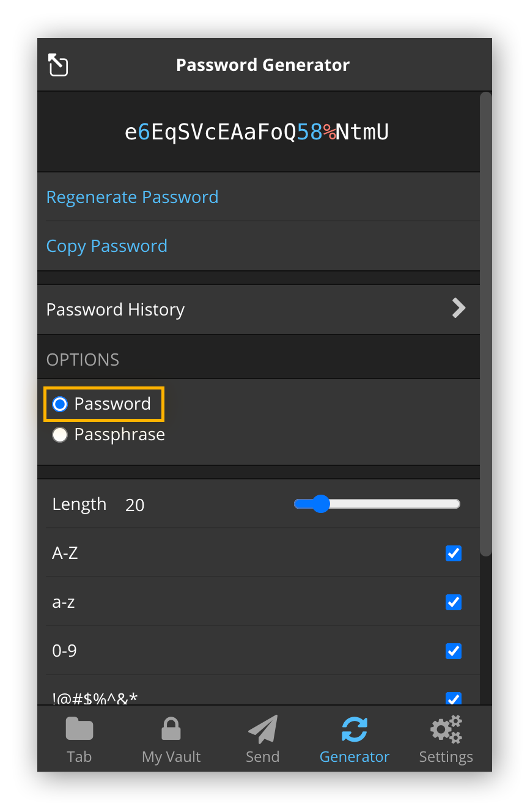This screenshot has width=530, height=812.
Task: Click the pop-out window icon at top left
Action: 57,64
